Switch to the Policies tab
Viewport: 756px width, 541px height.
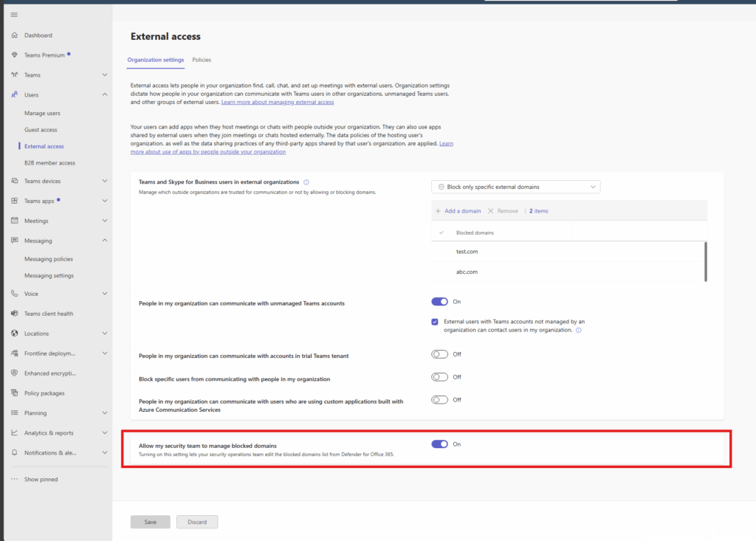click(202, 59)
